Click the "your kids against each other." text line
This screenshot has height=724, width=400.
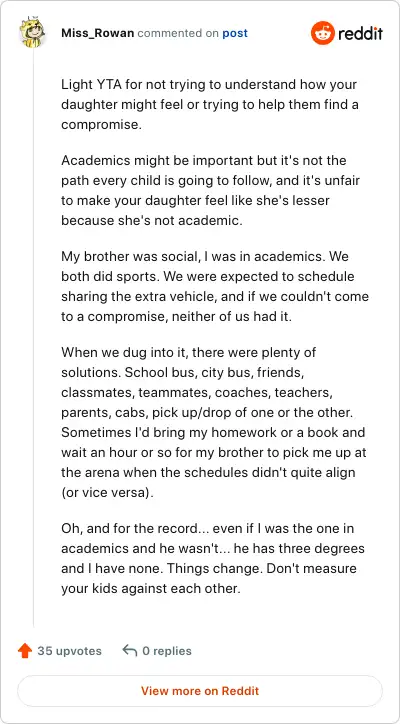click(x=151, y=589)
